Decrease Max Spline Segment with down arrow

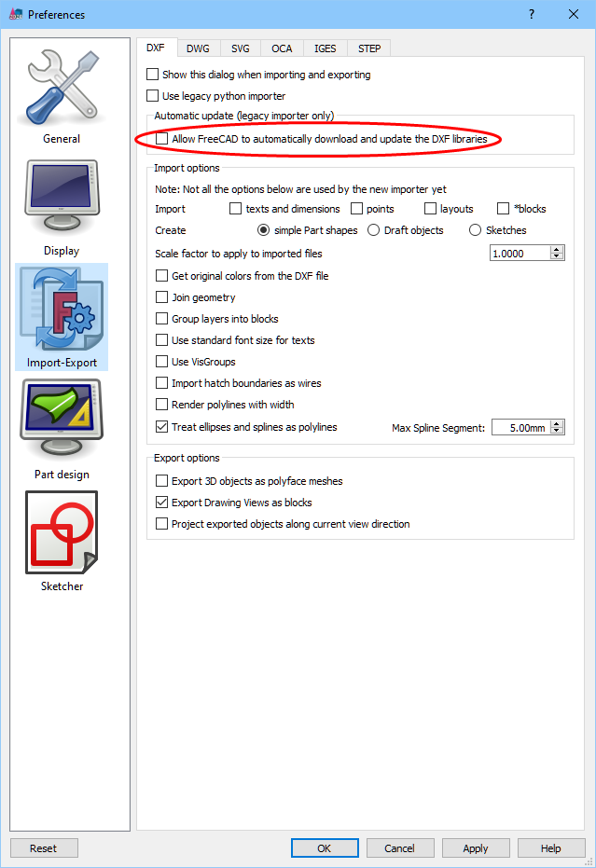point(557,431)
